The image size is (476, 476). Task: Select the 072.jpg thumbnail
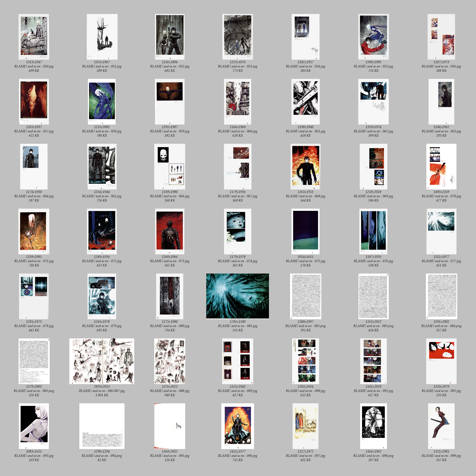pos(102,231)
